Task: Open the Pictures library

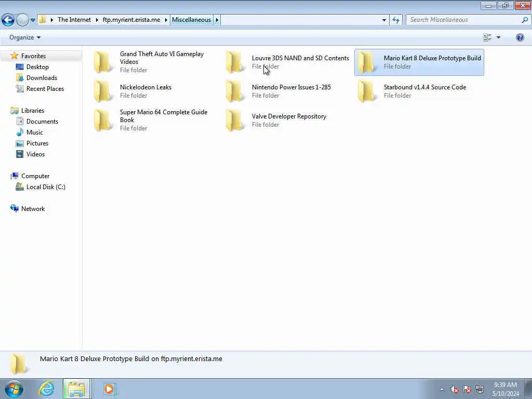Action: pos(37,143)
